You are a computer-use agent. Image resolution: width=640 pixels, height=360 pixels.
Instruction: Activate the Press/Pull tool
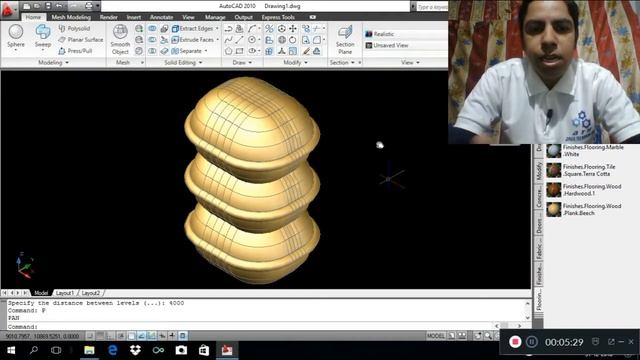[75, 51]
